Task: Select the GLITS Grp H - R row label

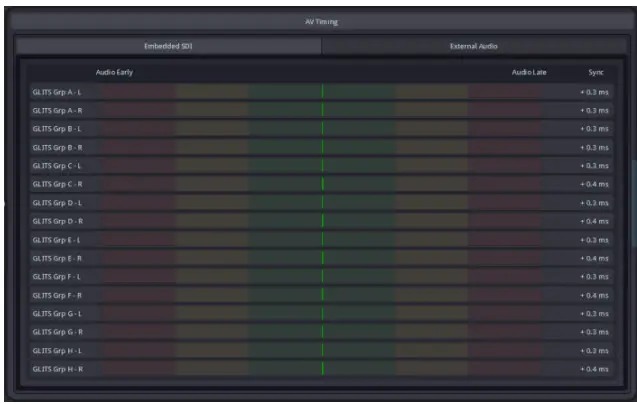Action: pos(58,369)
